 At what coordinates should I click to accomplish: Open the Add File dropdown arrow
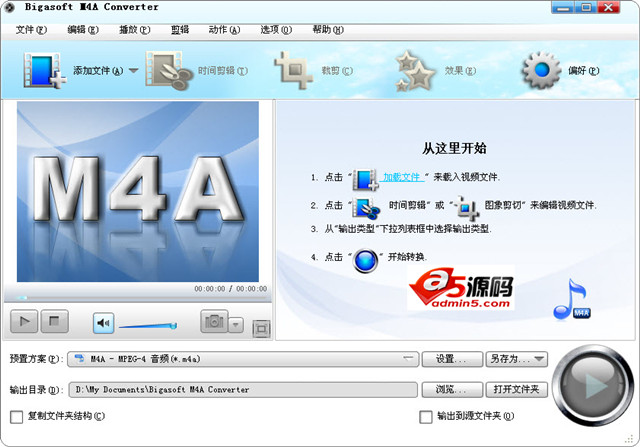click(x=133, y=71)
